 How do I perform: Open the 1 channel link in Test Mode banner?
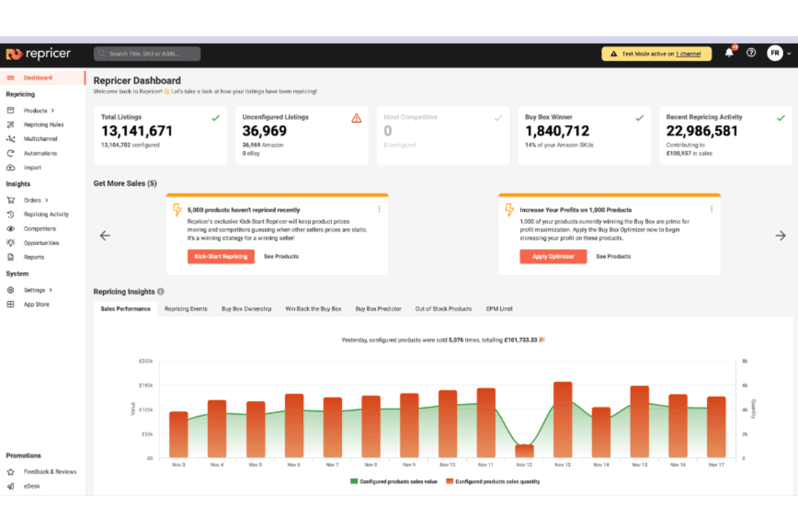pyautogui.click(x=689, y=54)
